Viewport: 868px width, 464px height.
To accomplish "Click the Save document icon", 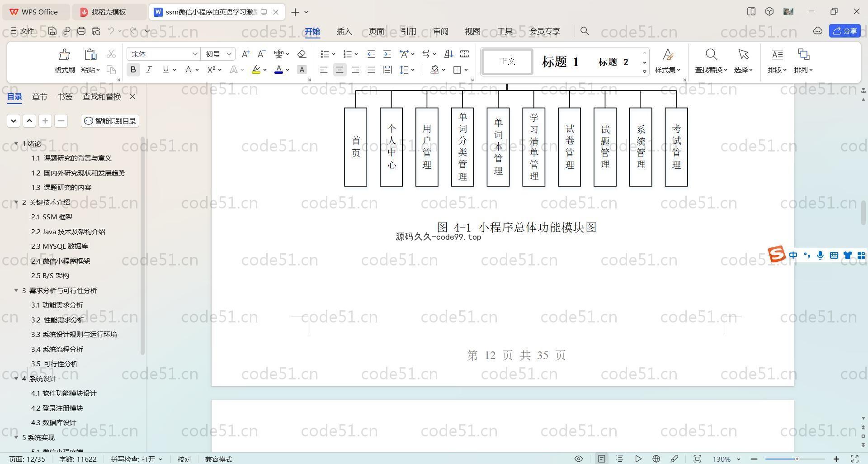I will (x=52, y=31).
